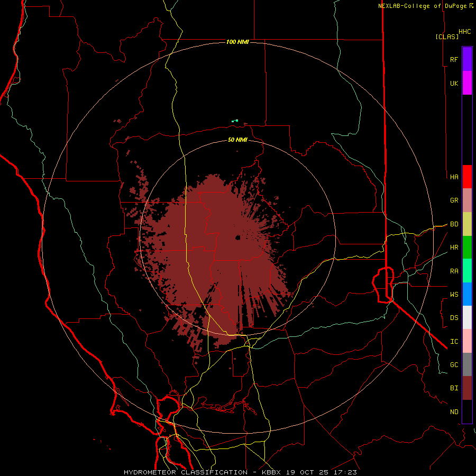Viewport: 476px width, 476px height.
Task: Click the BI legend label text
Action: coord(454,388)
